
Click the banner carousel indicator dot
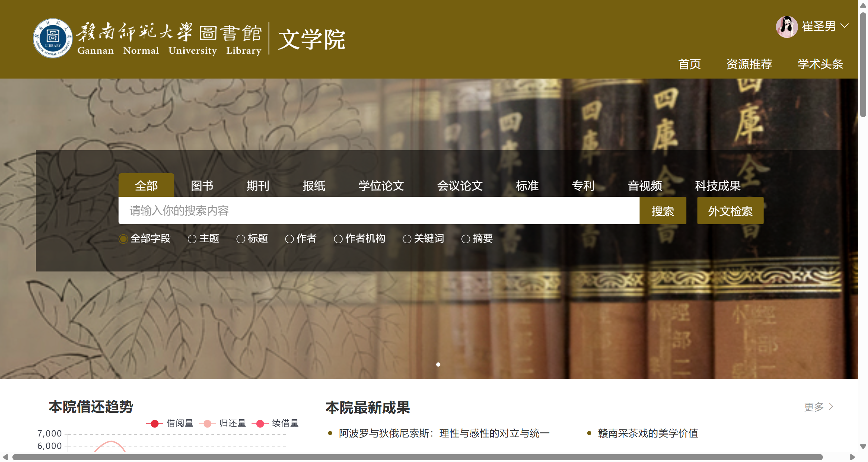click(x=438, y=365)
